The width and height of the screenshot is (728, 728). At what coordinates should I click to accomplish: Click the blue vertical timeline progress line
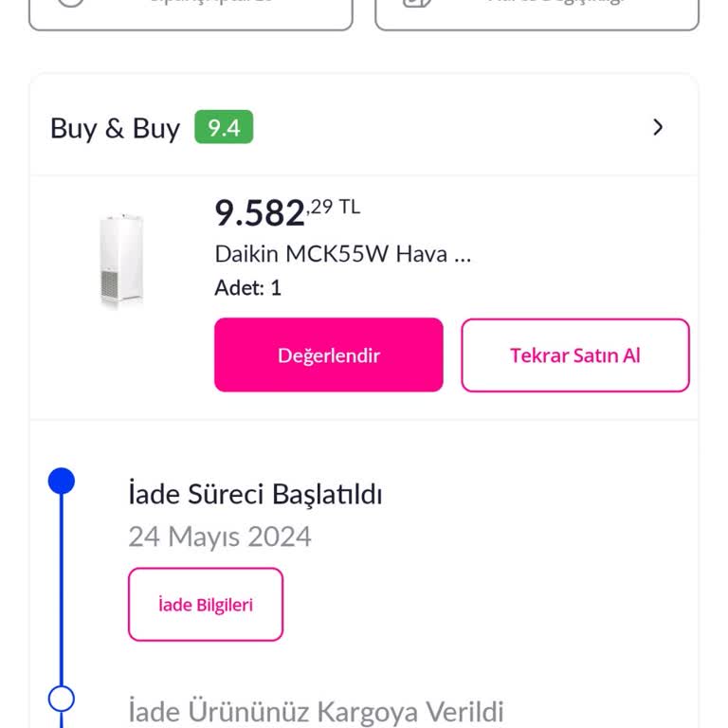pyautogui.click(x=62, y=588)
